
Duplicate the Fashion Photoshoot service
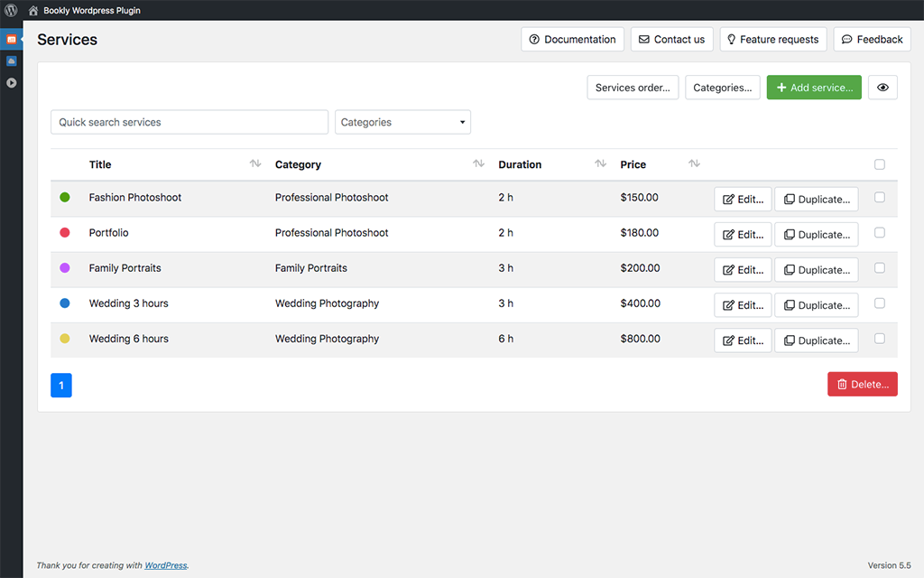coord(816,200)
